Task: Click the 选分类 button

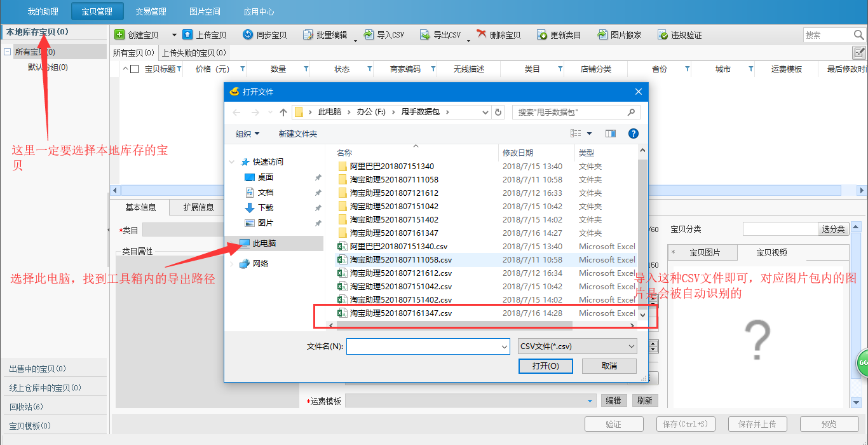Action: [x=833, y=229]
